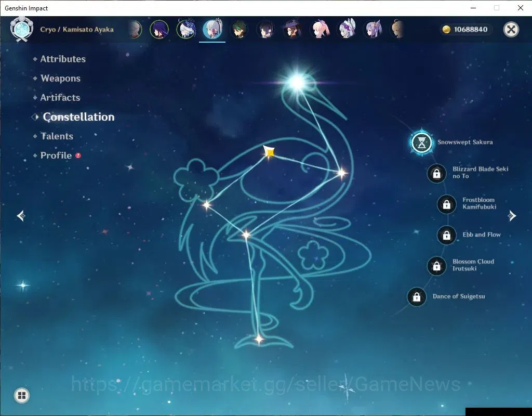Click the Cryo / Kamisato Ayaka title
532x416 pixels.
coord(77,30)
